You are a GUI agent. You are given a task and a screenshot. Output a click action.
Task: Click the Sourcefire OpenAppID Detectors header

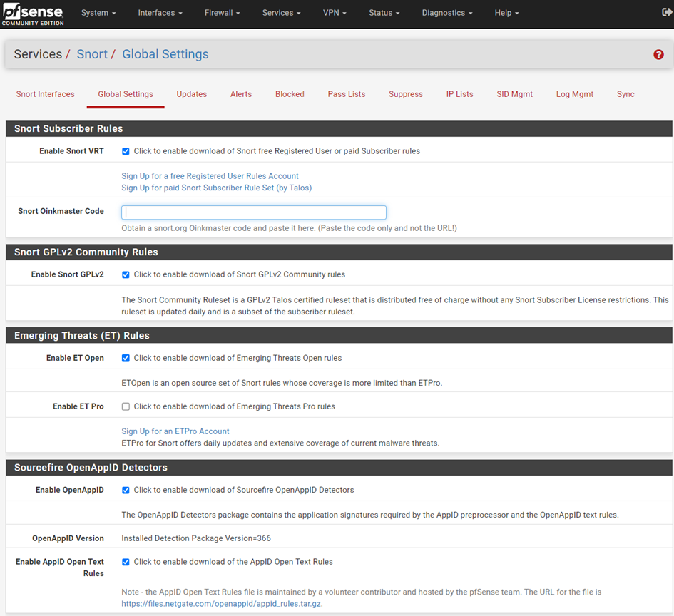click(339, 468)
